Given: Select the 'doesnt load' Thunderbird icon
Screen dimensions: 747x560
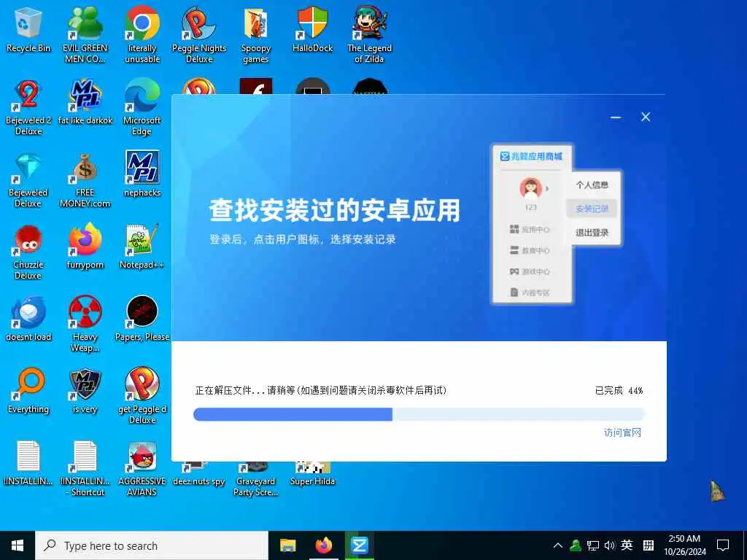Looking at the screenshot, I should click(x=28, y=319).
